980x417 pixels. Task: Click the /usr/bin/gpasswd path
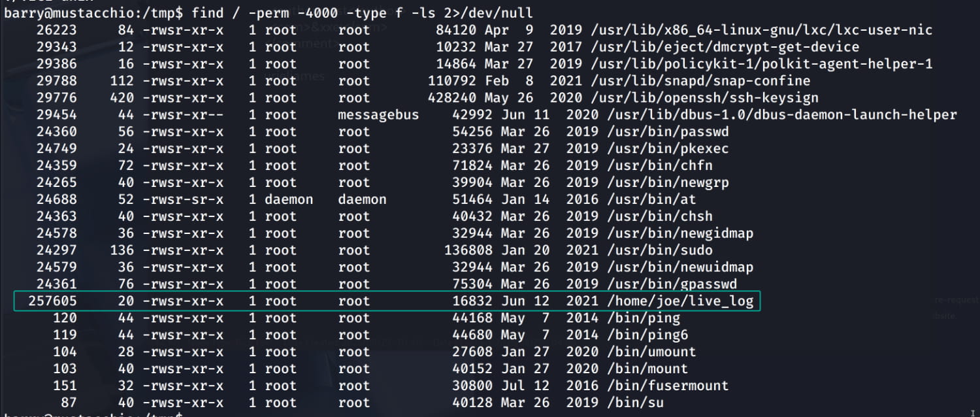(x=672, y=284)
